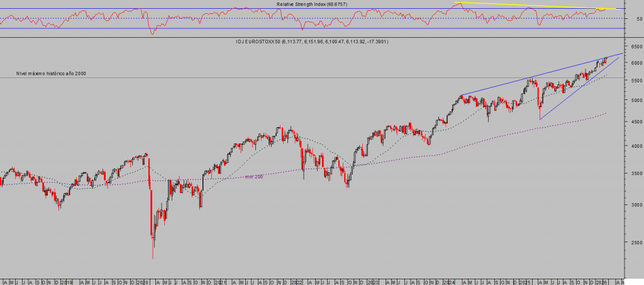Click the 5000 price axis label
Viewport: 644px width, 285px height.
[x=635, y=101]
